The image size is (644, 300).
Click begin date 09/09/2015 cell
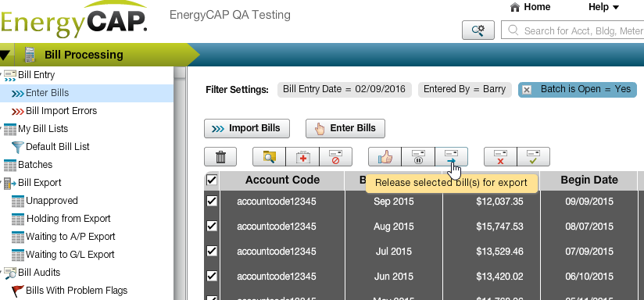pos(589,202)
